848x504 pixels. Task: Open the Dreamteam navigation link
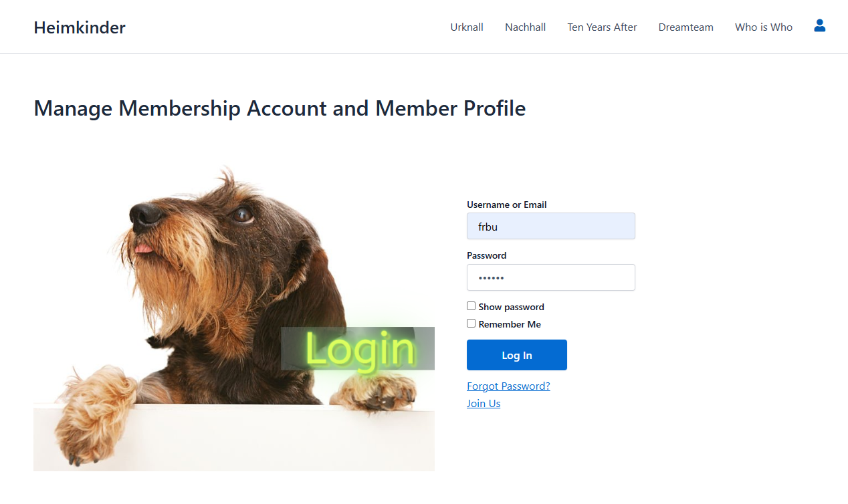click(685, 27)
